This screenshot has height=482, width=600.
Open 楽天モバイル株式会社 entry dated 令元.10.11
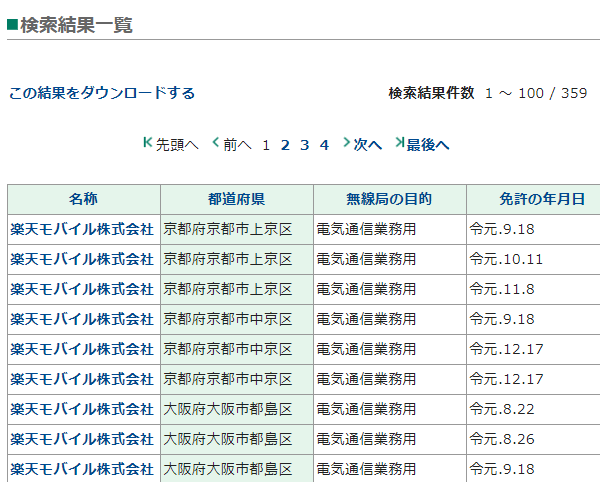pyautogui.click(x=82, y=259)
